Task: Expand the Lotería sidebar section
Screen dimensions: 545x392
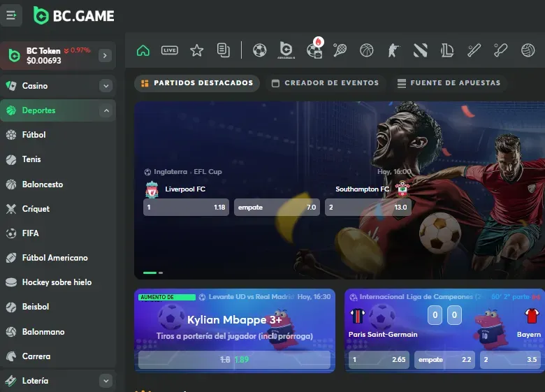Action: 106,381
